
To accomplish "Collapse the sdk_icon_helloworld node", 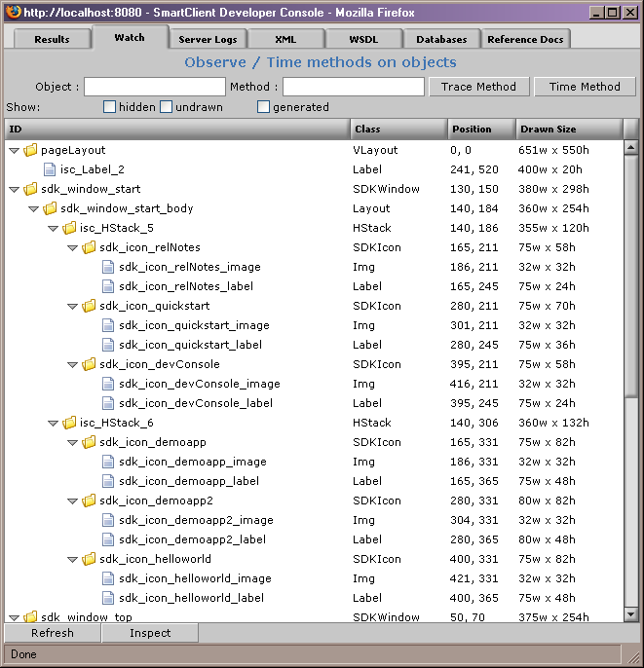I will 73,559.
